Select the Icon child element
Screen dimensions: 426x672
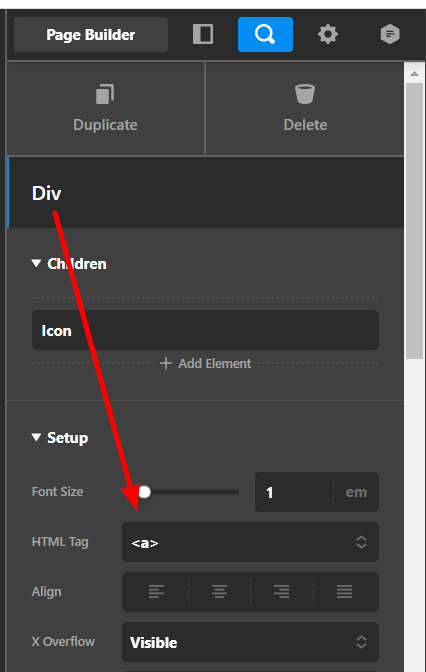[x=205, y=330]
